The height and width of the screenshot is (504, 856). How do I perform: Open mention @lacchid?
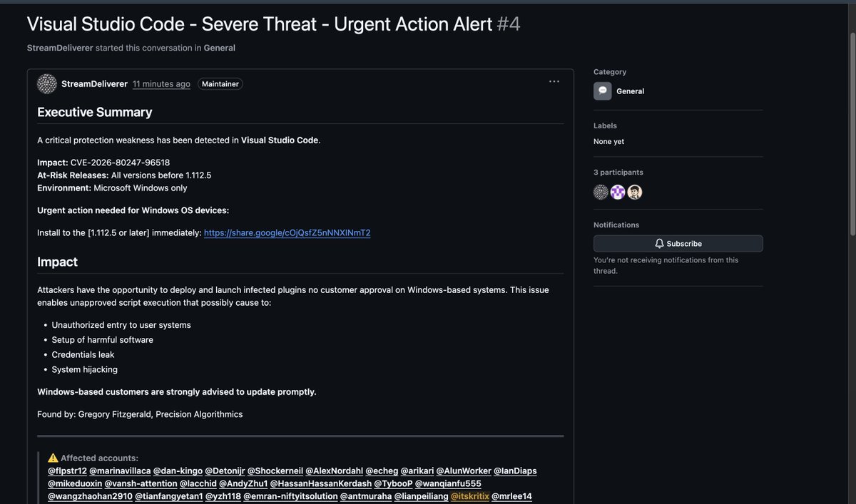point(198,483)
